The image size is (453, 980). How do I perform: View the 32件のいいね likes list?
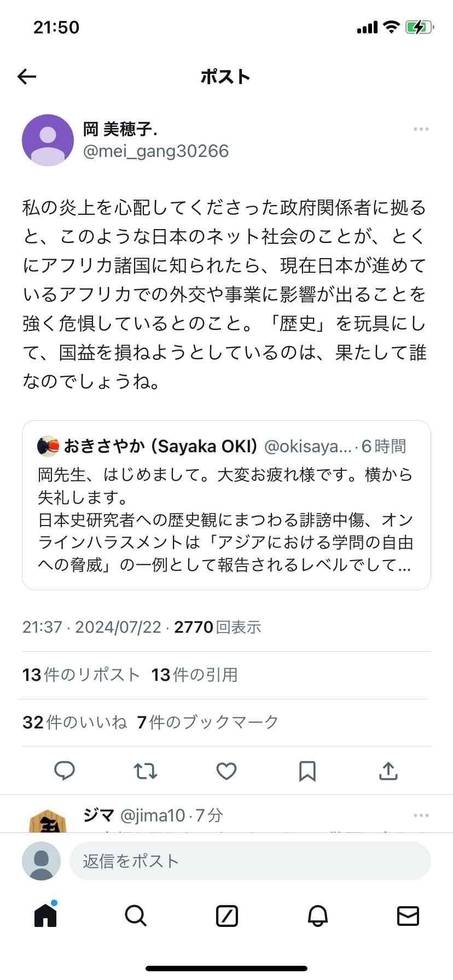(74, 722)
